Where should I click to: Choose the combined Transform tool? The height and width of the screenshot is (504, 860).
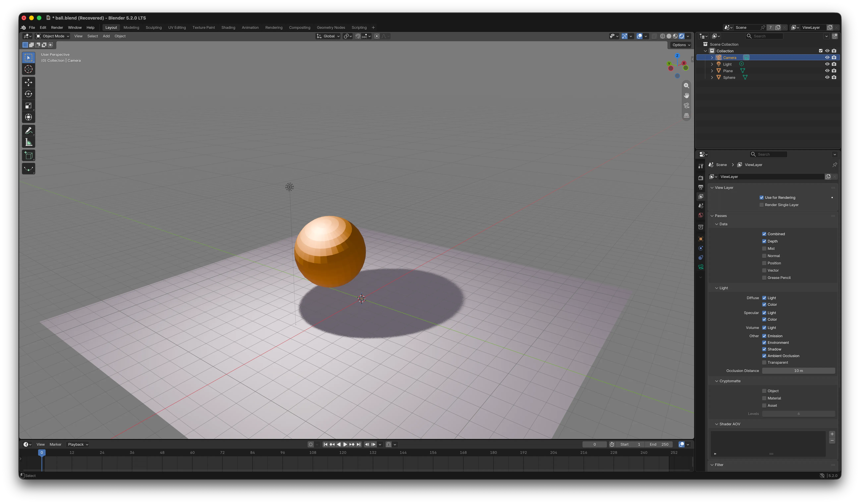pos(29,117)
